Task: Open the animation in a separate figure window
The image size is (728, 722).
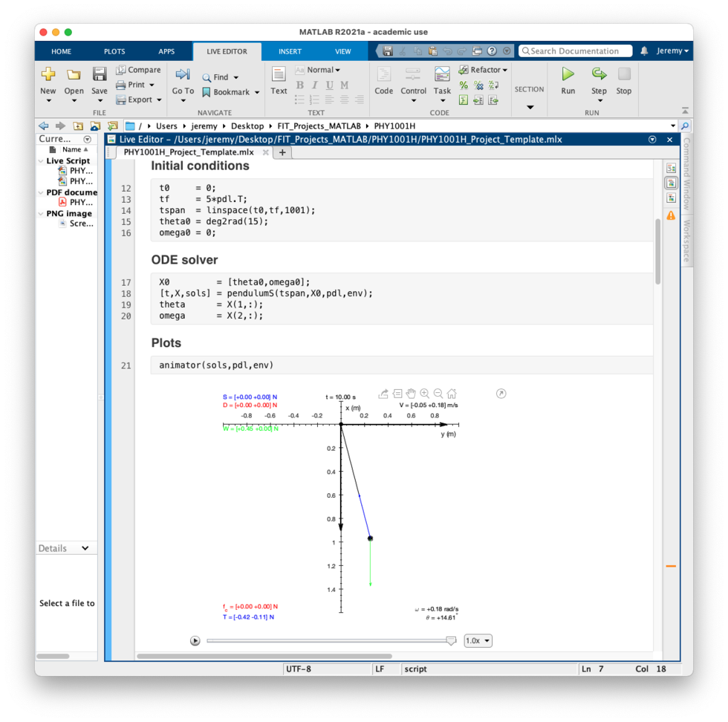Action: pos(501,394)
